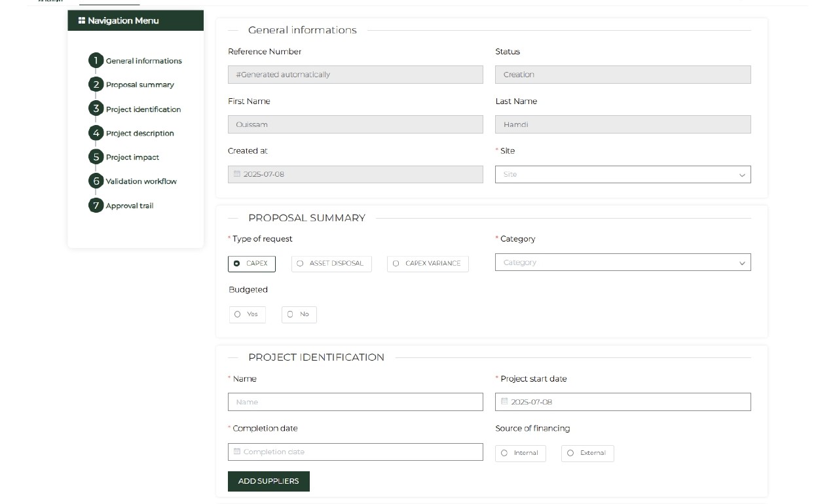
Task: Select the CAPEX VARIANCE radio option
Action: 428,264
